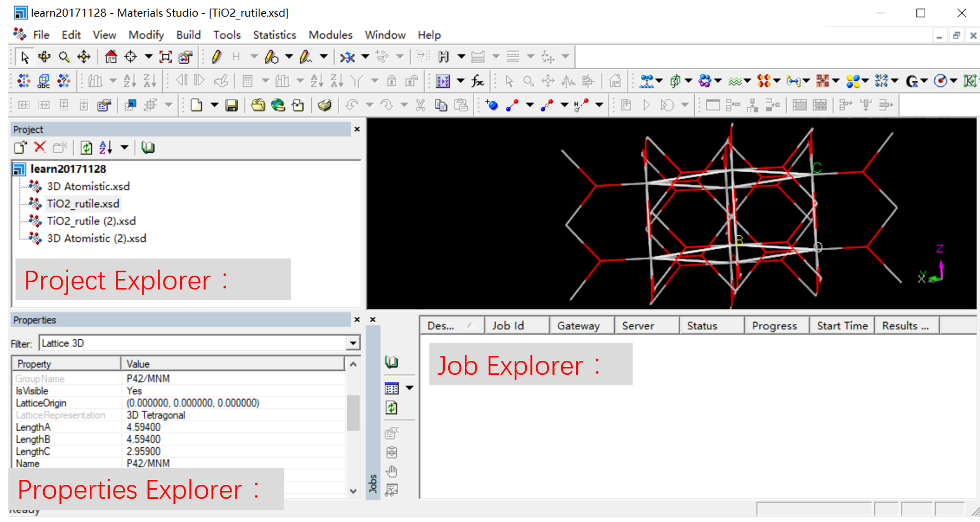Open the Modules menu
The height and width of the screenshot is (522, 980).
(330, 35)
